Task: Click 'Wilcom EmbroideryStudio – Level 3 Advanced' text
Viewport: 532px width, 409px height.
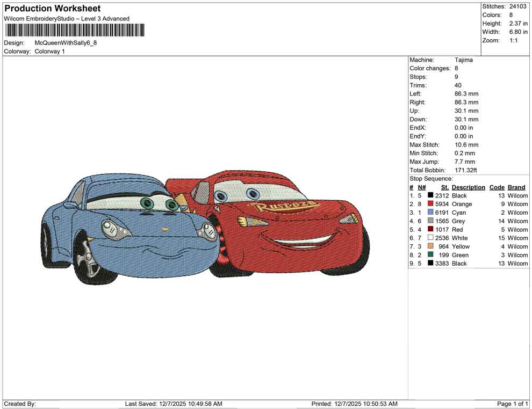Action: pyautogui.click(x=67, y=19)
